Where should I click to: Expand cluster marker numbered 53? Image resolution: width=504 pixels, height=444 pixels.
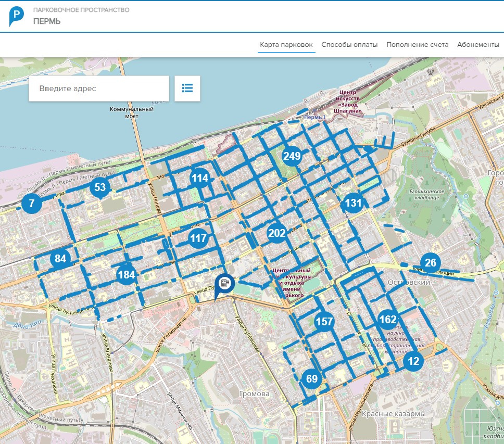(x=100, y=188)
